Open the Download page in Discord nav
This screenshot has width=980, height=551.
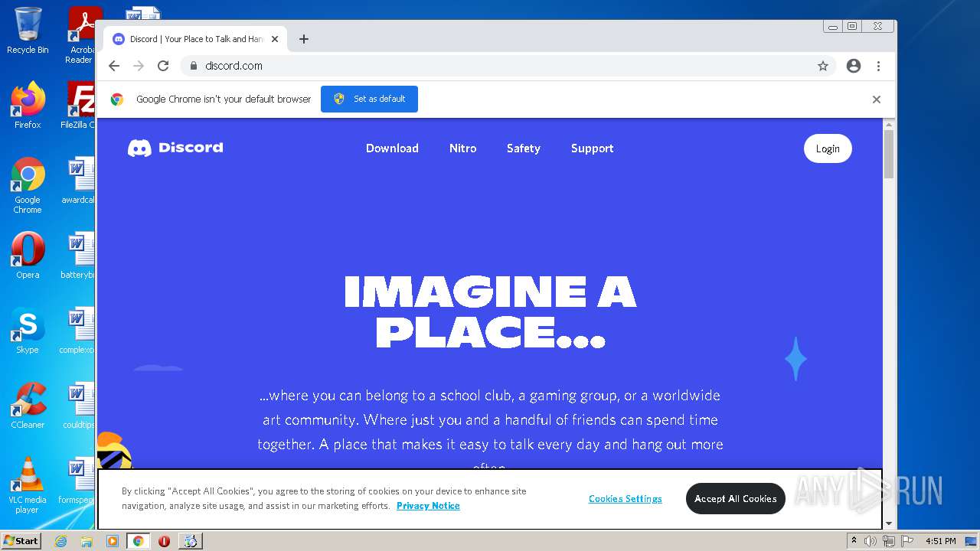click(x=392, y=148)
